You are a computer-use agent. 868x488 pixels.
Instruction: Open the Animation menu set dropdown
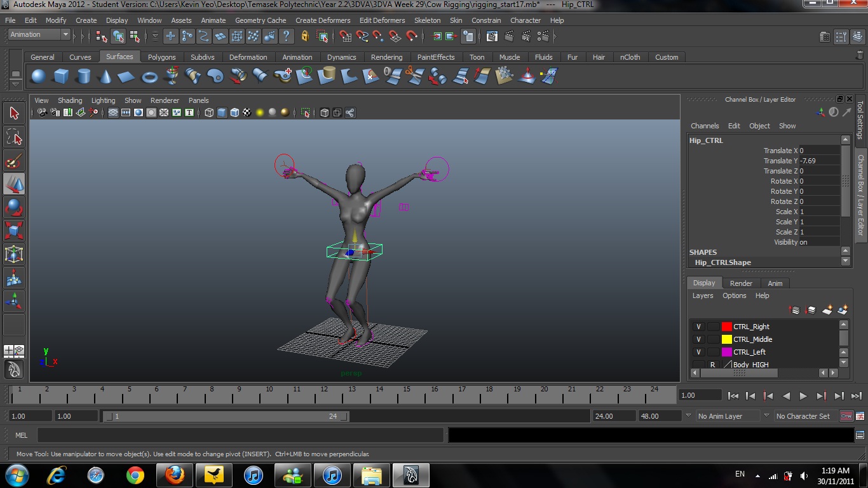click(x=38, y=34)
